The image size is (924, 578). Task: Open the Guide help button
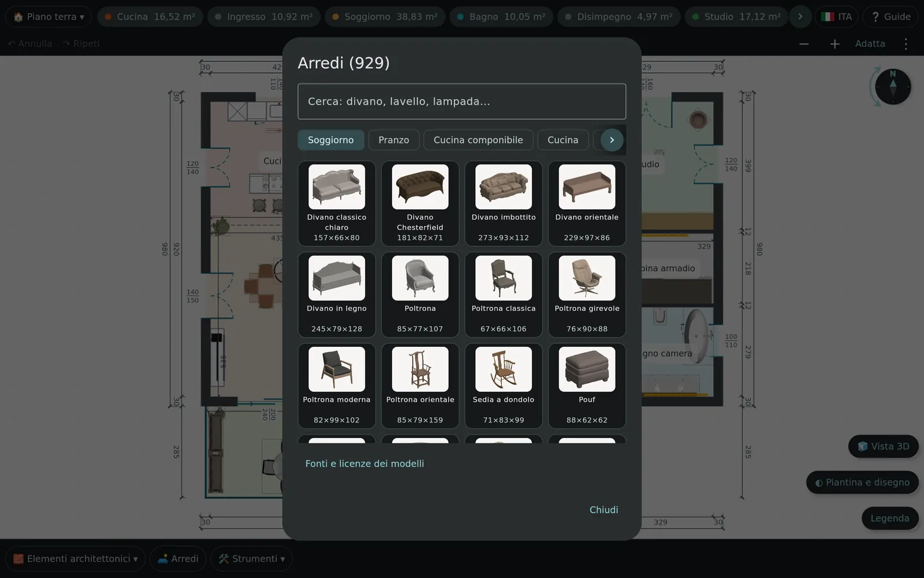click(x=891, y=17)
